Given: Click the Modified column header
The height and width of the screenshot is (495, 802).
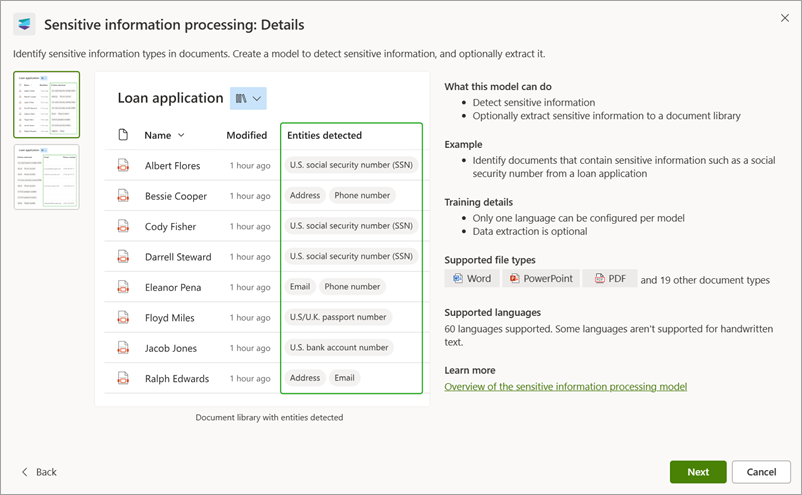Looking at the screenshot, I should tap(247, 135).
